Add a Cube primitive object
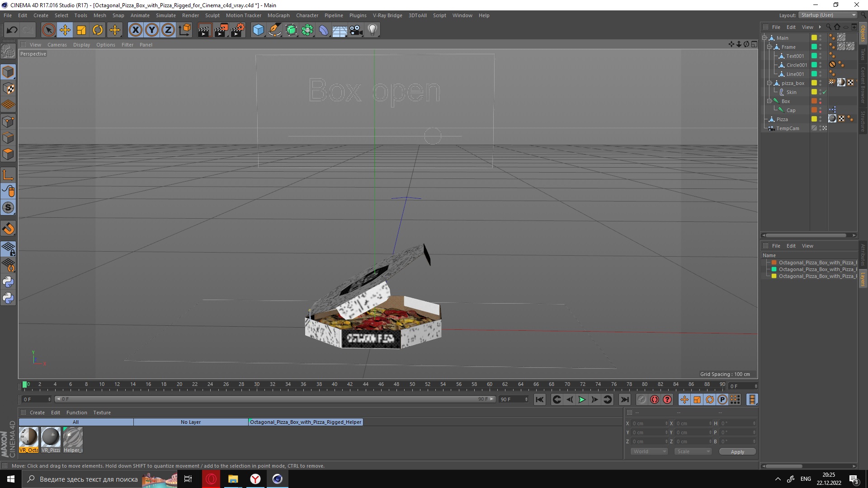 [x=258, y=30]
